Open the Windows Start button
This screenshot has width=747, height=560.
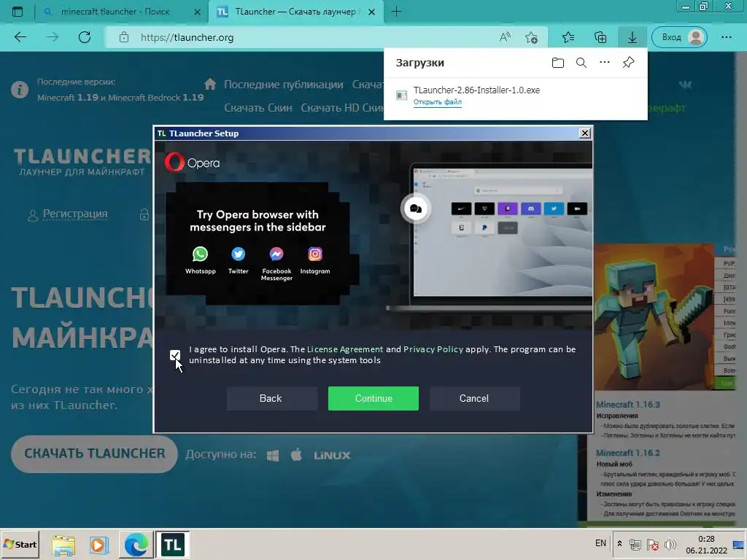20,544
